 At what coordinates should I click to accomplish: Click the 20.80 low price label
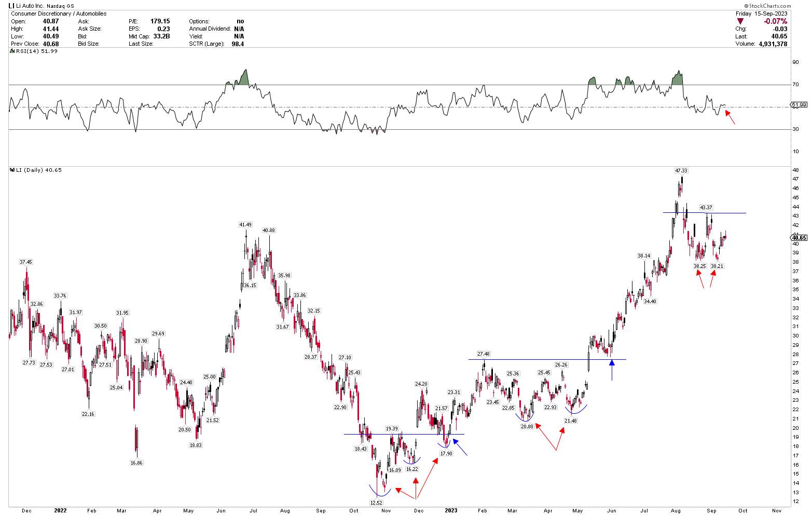(x=527, y=426)
